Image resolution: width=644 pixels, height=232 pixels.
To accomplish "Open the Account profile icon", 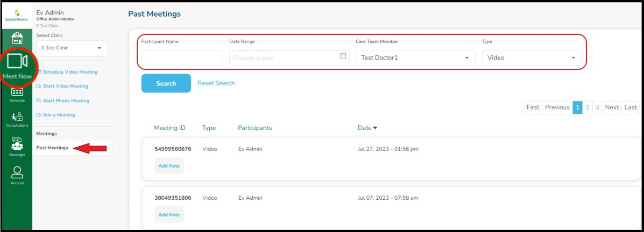I will click(x=17, y=172).
